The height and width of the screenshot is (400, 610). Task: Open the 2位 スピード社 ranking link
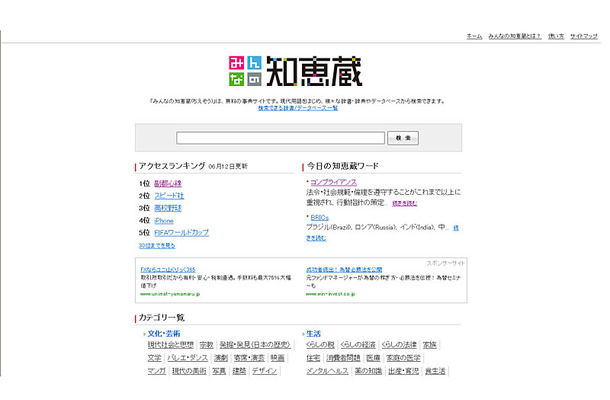pyautogui.click(x=169, y=196)
